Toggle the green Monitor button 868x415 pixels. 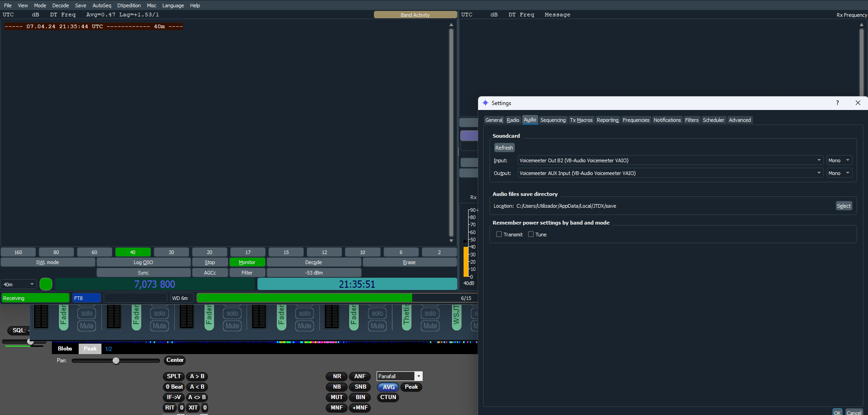[247, 262]
